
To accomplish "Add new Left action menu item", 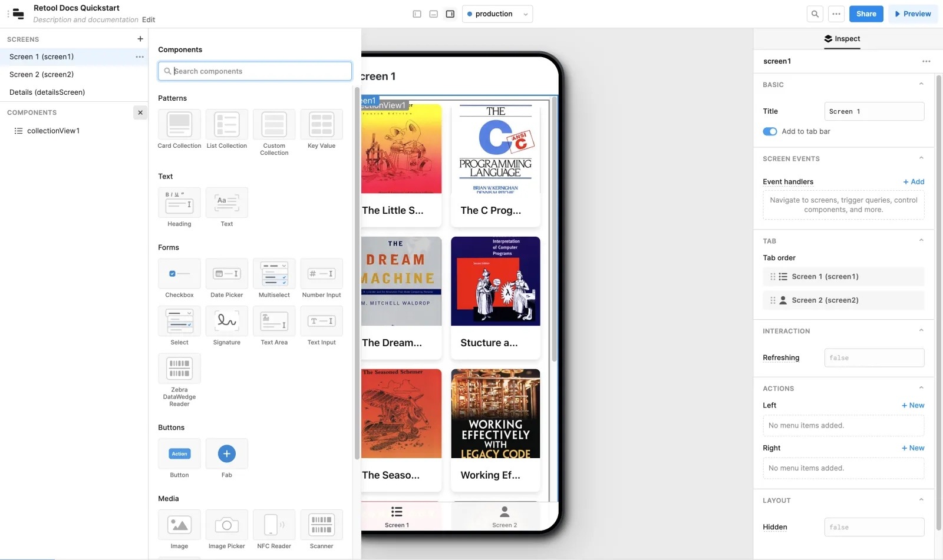I will coord(913,405).
